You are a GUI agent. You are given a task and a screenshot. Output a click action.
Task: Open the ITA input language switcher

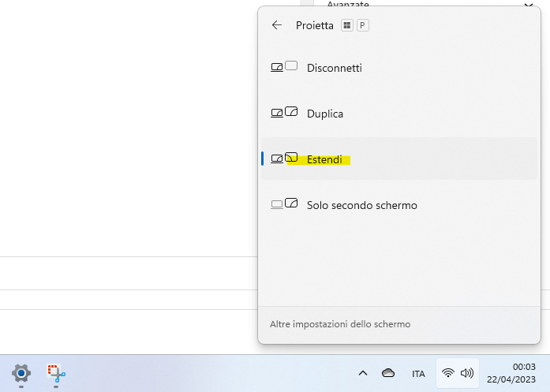point(418,373)
